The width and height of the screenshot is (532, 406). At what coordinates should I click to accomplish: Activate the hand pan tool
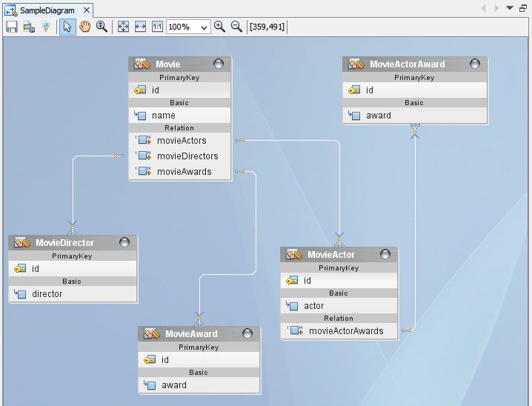point(84,27)
